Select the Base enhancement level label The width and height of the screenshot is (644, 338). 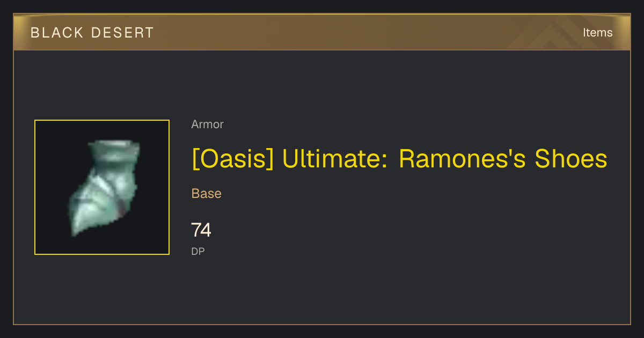coord(206,194)
